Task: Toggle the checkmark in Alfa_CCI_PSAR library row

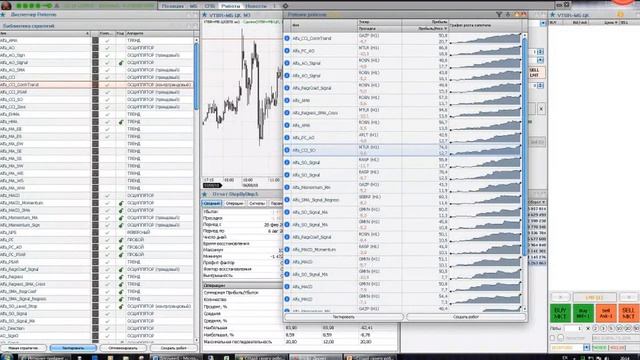Action: point(107,92)
